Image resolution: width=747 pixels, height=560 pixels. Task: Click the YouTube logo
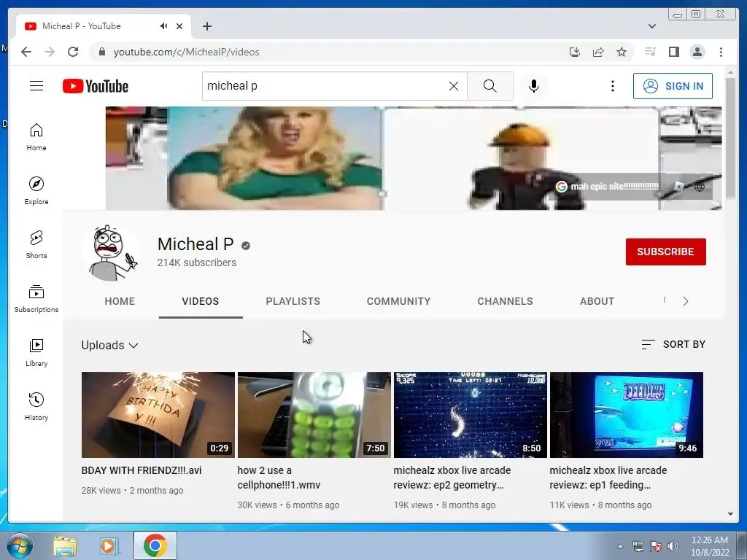point(96,86)
